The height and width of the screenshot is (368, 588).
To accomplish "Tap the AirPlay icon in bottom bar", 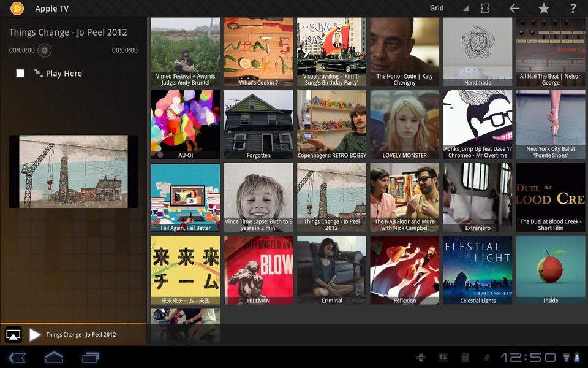I will coord(13,335).
